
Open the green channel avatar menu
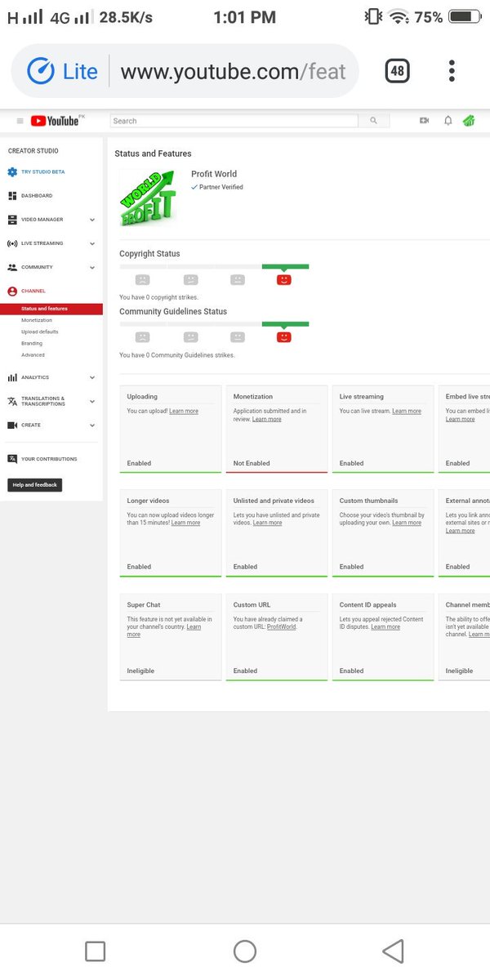(469, 121)
